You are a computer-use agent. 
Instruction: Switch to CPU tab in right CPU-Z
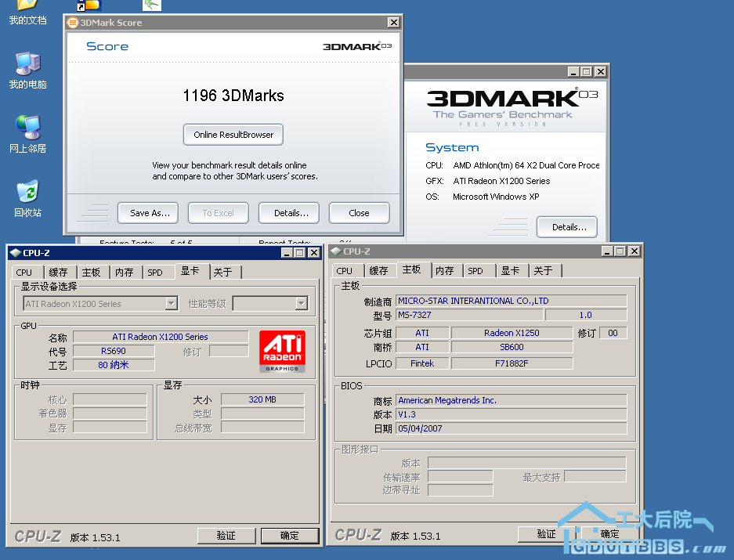pyautogui.click(x=347, y=271)
